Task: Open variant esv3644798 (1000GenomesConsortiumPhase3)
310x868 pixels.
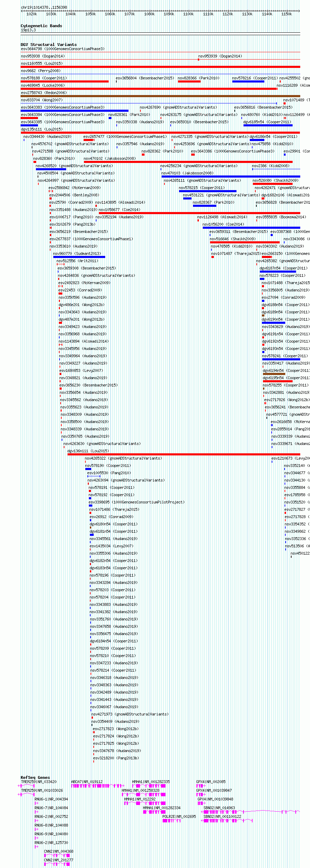Action: 63,49
